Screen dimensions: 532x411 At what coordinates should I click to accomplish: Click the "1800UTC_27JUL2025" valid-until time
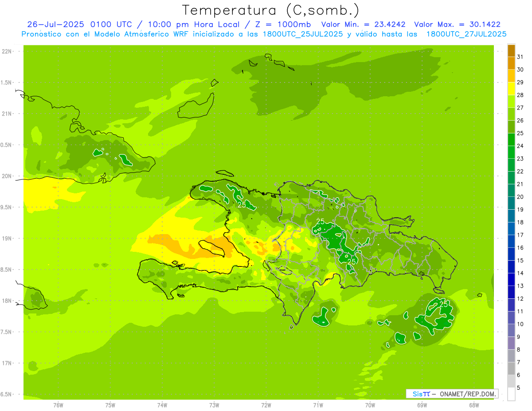coord(466,34)
